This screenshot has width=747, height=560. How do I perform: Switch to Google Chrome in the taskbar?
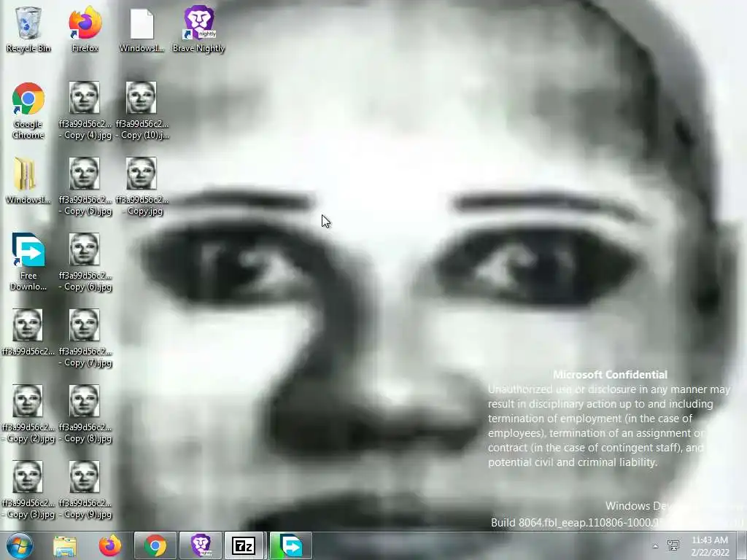(x=155, y=545)
